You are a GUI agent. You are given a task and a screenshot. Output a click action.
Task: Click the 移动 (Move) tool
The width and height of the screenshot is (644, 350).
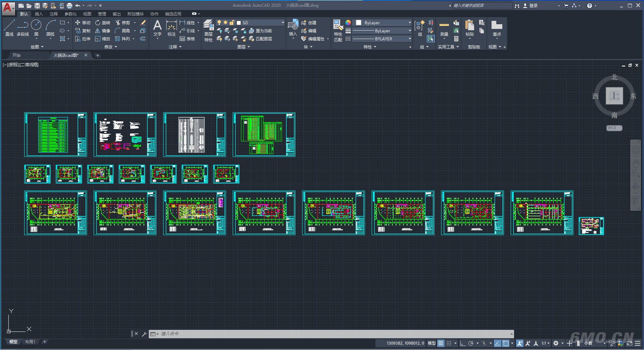[83, 23]
